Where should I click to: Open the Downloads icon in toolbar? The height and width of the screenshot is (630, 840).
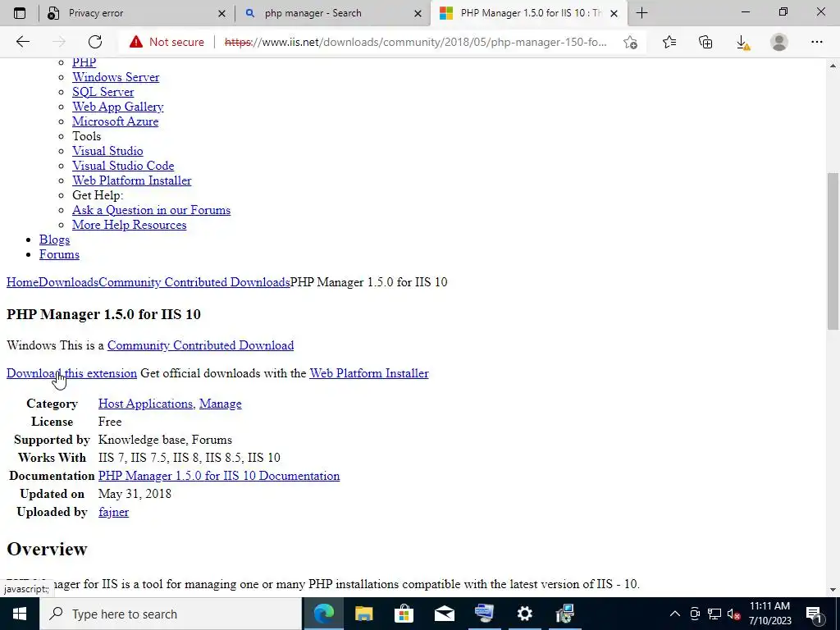point(742,43)
